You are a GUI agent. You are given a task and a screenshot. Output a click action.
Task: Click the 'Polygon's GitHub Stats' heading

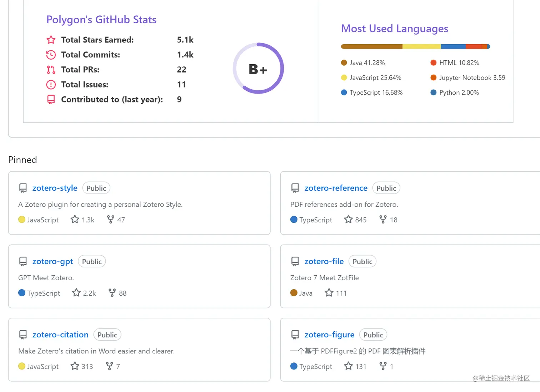click(101, 20)
